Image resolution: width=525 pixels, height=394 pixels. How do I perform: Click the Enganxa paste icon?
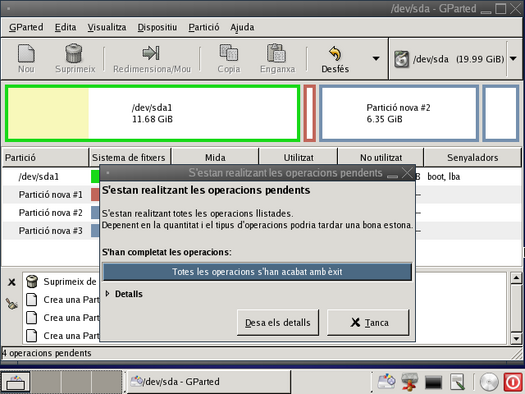tap(277, 53)
